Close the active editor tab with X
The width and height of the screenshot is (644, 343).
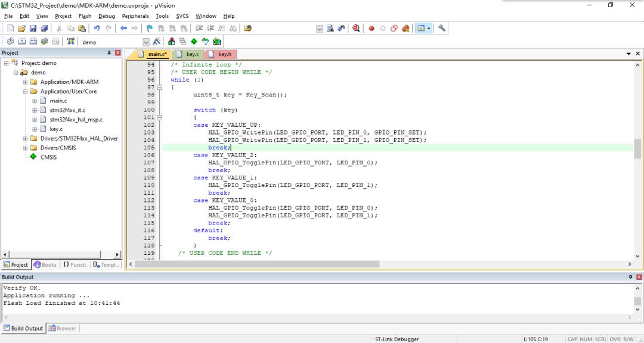(x=638, y=54)
